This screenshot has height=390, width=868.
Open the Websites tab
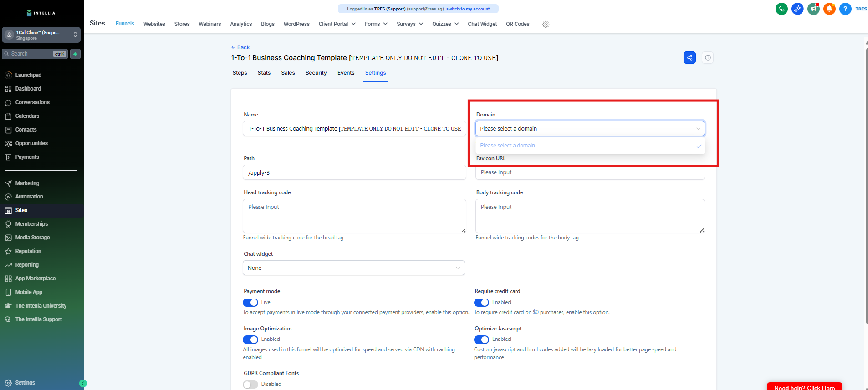pos(154,24)
